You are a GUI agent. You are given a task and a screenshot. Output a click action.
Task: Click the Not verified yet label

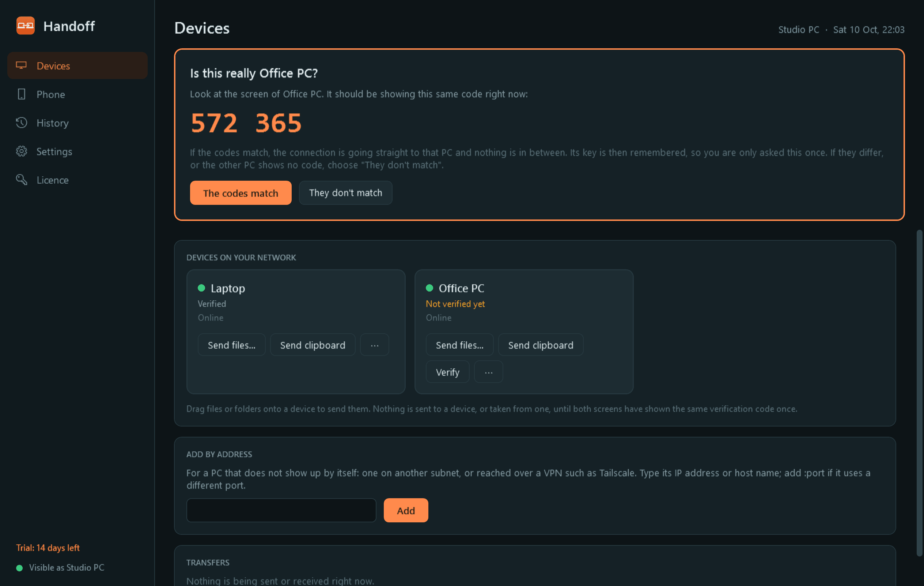point(455,304)
